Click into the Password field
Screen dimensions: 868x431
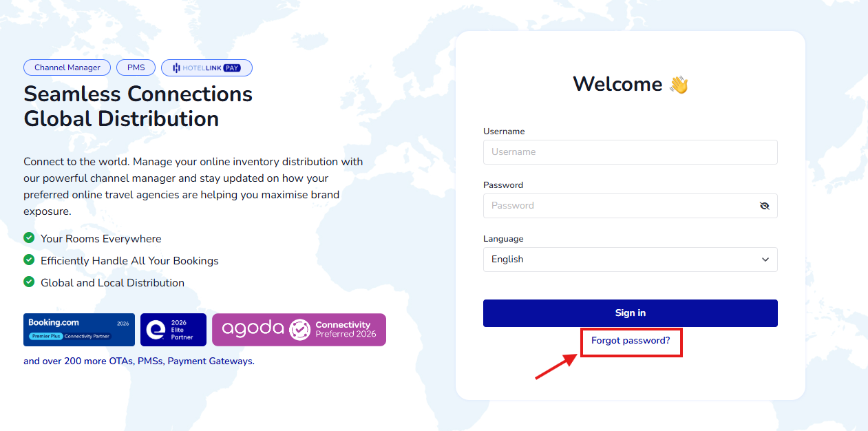620,206
